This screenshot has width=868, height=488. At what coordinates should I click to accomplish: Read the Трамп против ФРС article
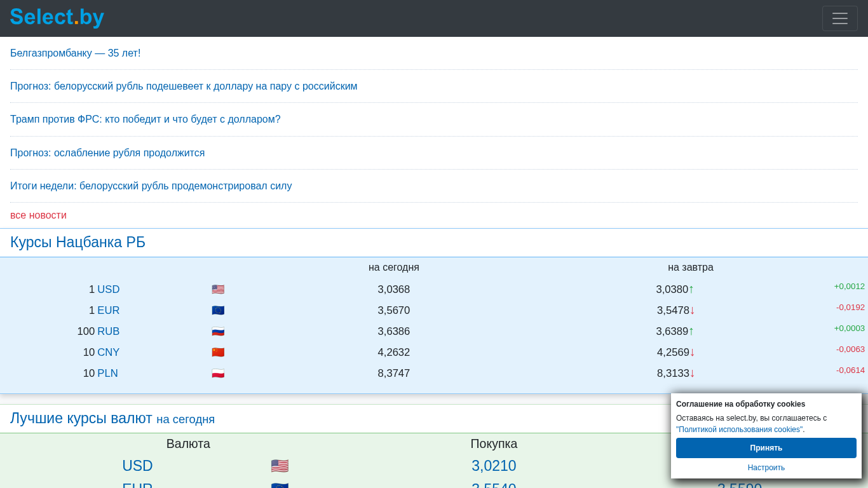pos(145,119)
